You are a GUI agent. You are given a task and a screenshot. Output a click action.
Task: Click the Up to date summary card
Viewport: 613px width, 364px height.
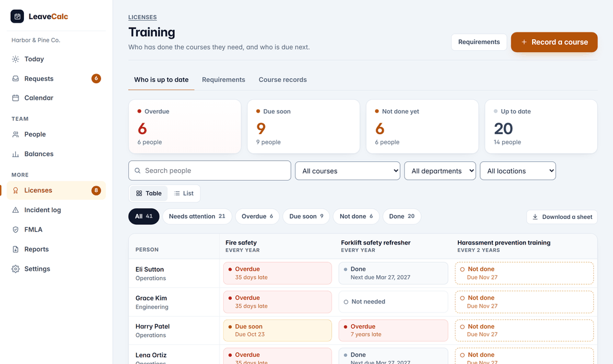(x=541, y=126)
